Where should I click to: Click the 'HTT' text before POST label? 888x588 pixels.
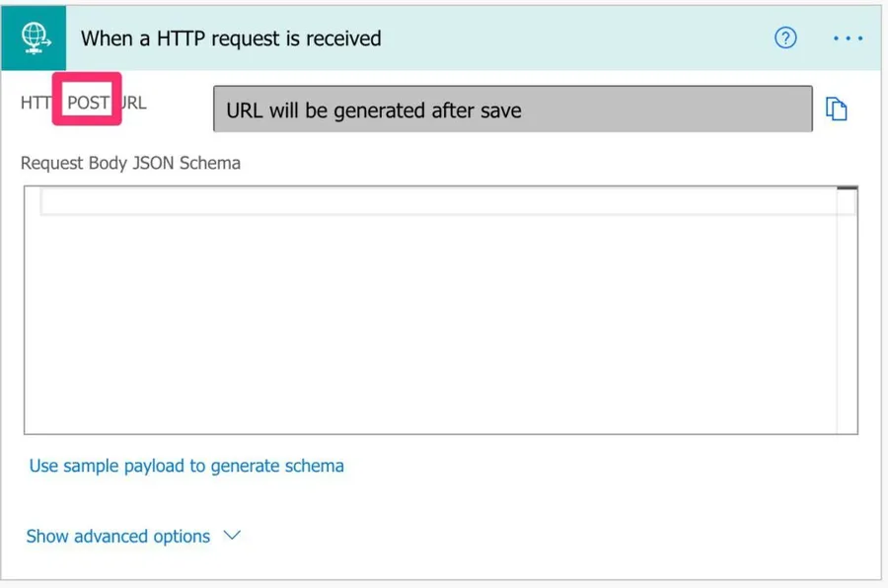(x=36, y=103)
